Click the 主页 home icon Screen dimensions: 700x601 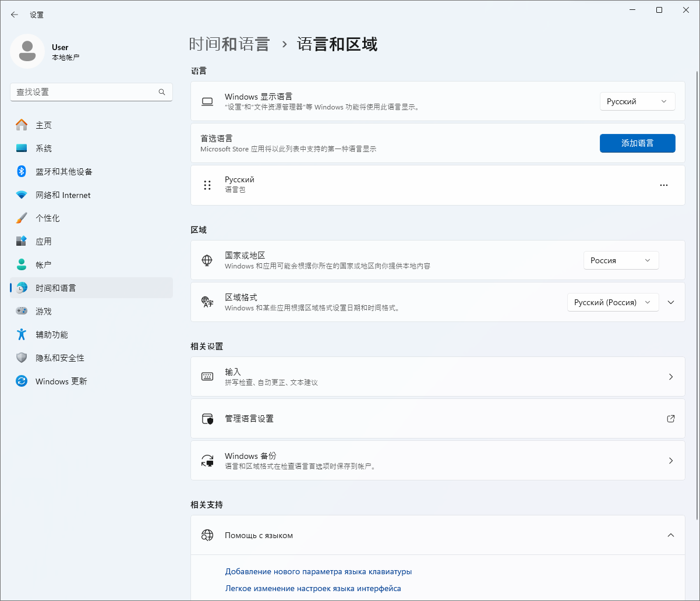point(22,125)
